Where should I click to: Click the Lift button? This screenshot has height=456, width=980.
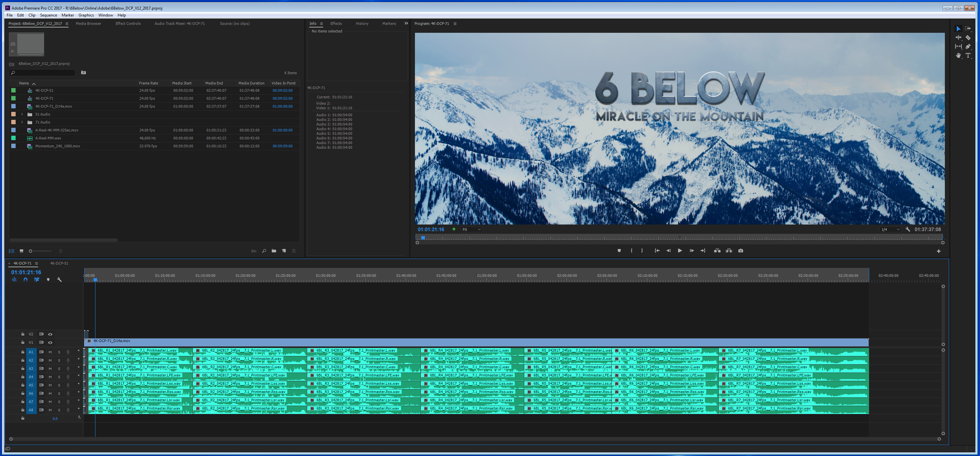click(x=717, y=251)
